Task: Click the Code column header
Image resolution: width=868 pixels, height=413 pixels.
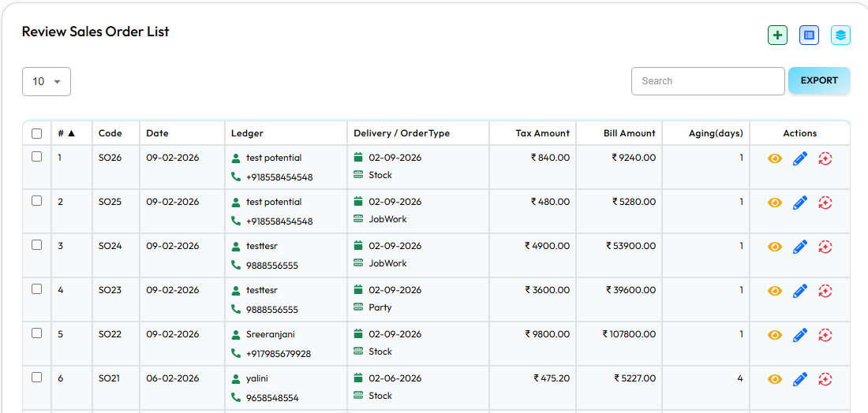Action: (x=110, y=133)
